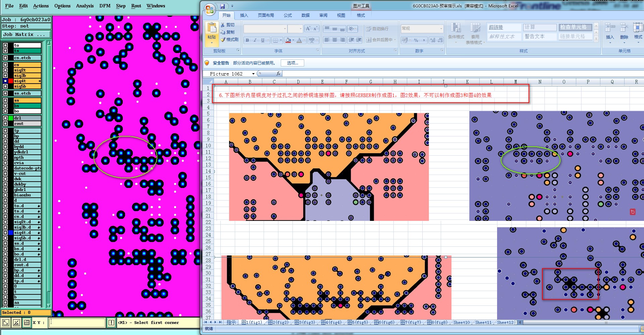Viewport: 644px width, 335px height.
Task: Toggle checkbox for layer 'rout'
Action: (x=5, y=124)
